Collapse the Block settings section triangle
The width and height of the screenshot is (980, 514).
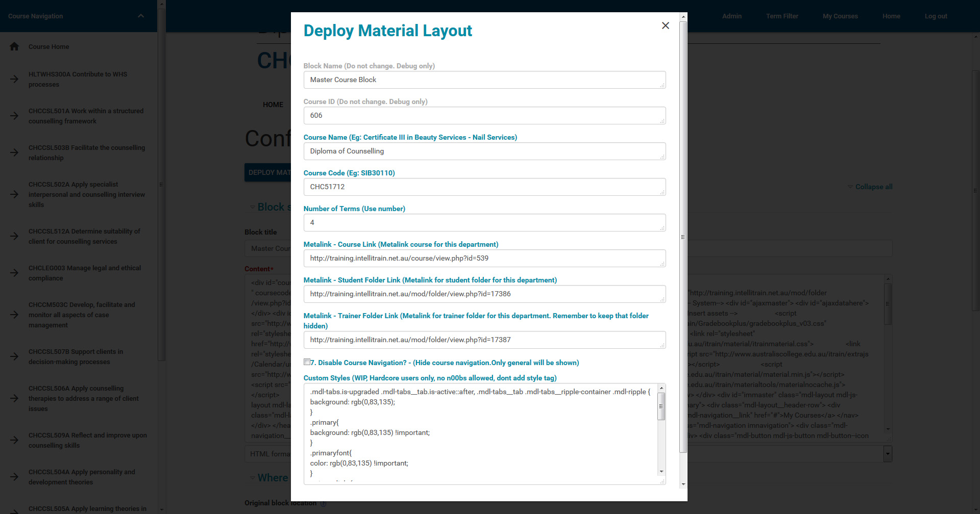pyautogui.click(x=252, y=207)
